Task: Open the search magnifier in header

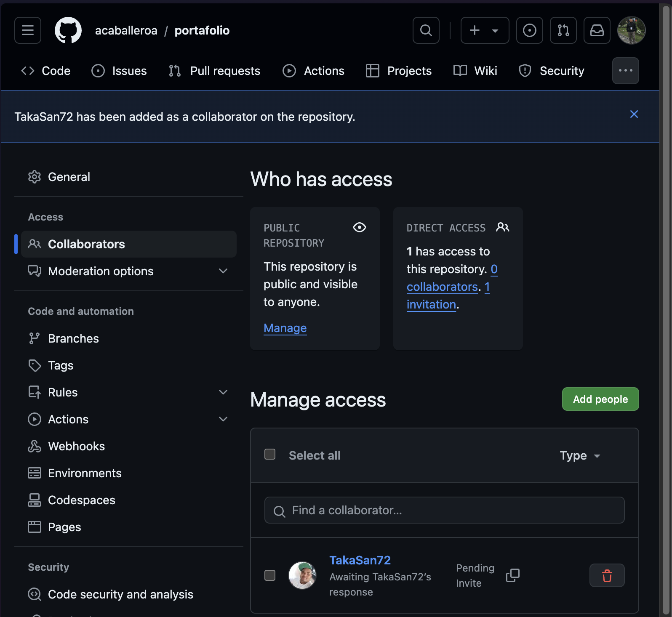Action: point(426,30)
